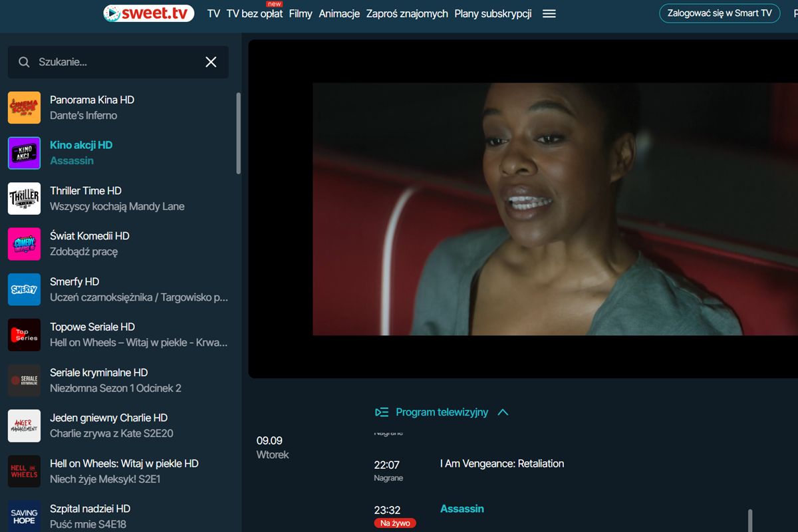Click the sweet.tv logo
The image size is (798, 532).
148,13
